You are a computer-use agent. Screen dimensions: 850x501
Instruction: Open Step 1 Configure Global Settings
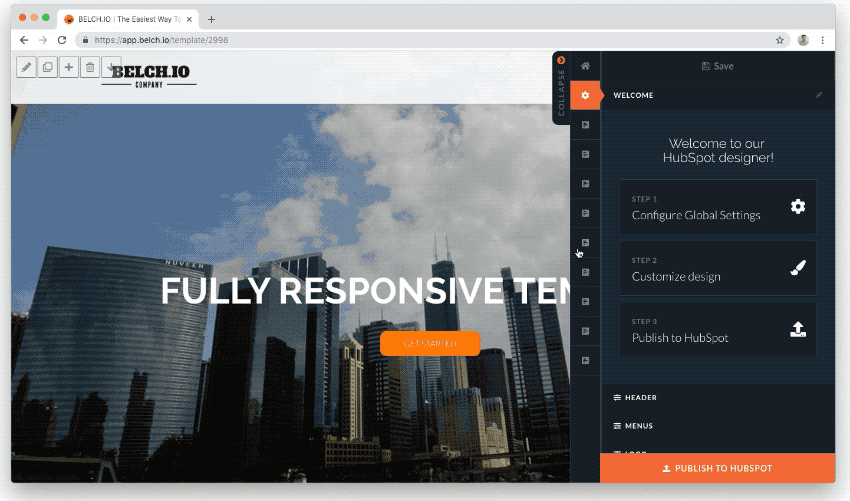click(x=718, y=207)
